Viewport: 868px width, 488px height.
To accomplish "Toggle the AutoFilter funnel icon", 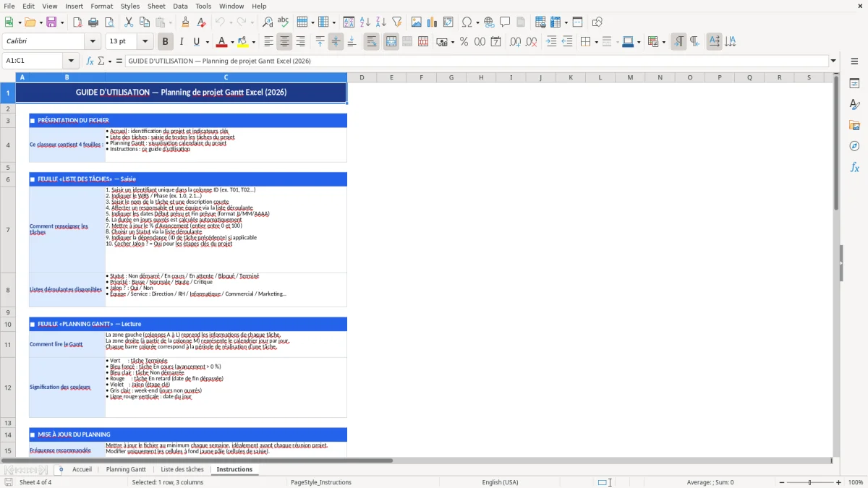I will click(396, 22).
